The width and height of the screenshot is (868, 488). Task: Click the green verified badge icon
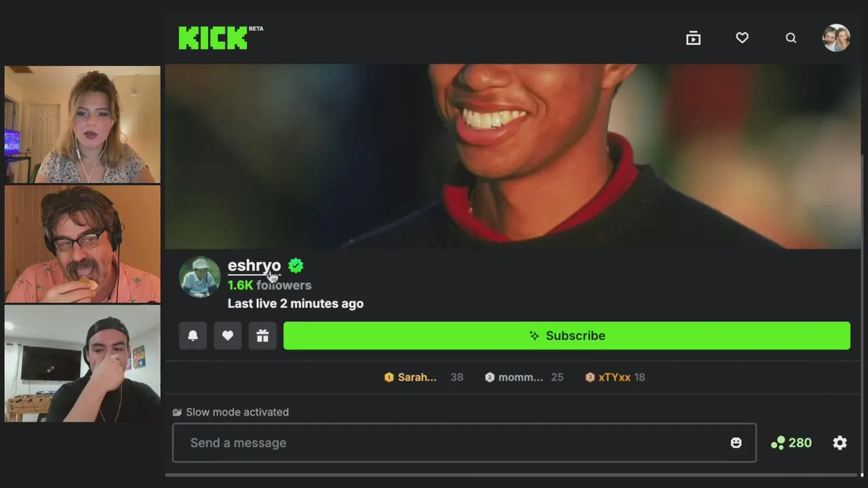tap(296, 266)
